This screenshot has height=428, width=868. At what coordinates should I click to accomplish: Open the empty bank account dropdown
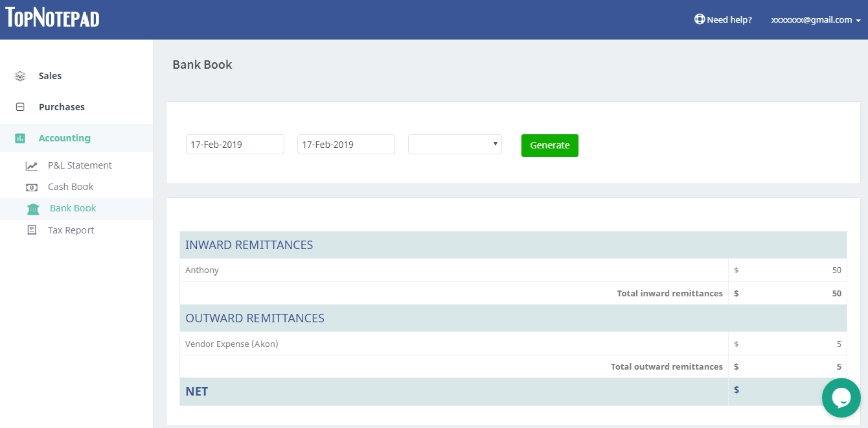pyautogui.click(x=455, y=145)
